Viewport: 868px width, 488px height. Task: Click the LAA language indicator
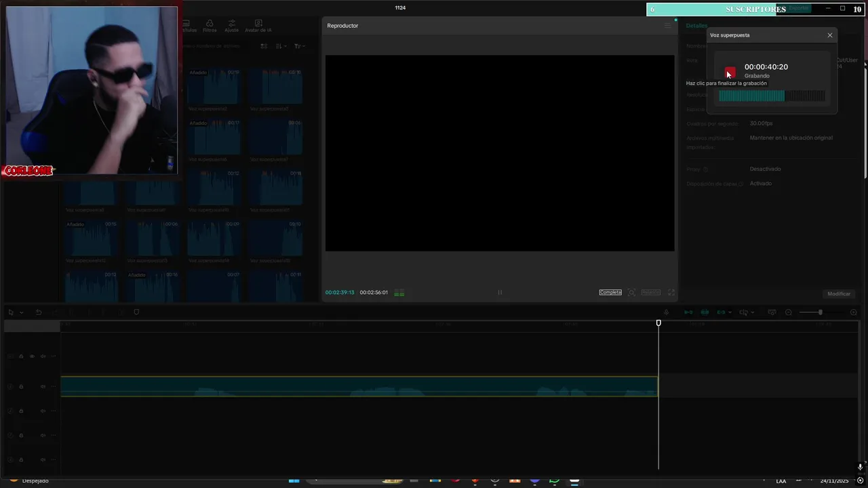point(781,481)
